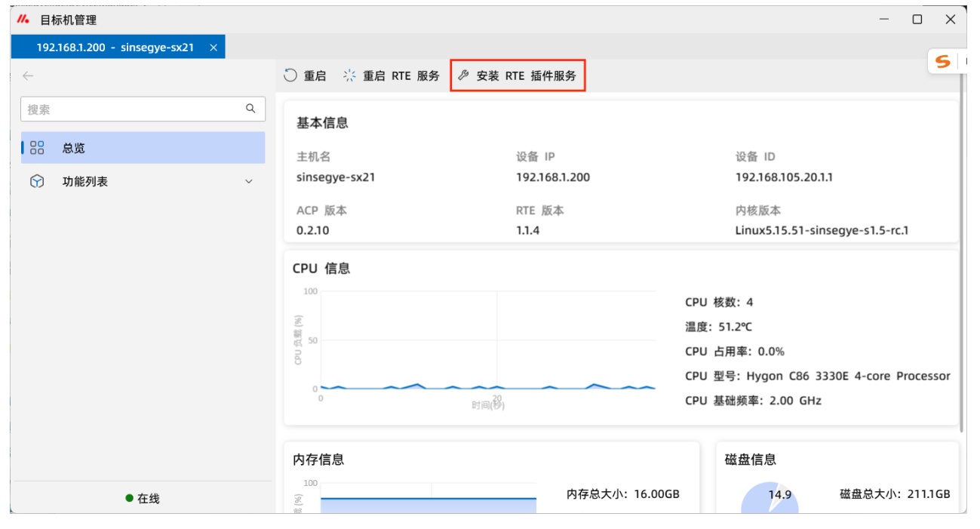This screenshot has width=980, height=529.
Task: Click the red app logo in title bar
Action: pyautogui.click(x=23, y=20)
